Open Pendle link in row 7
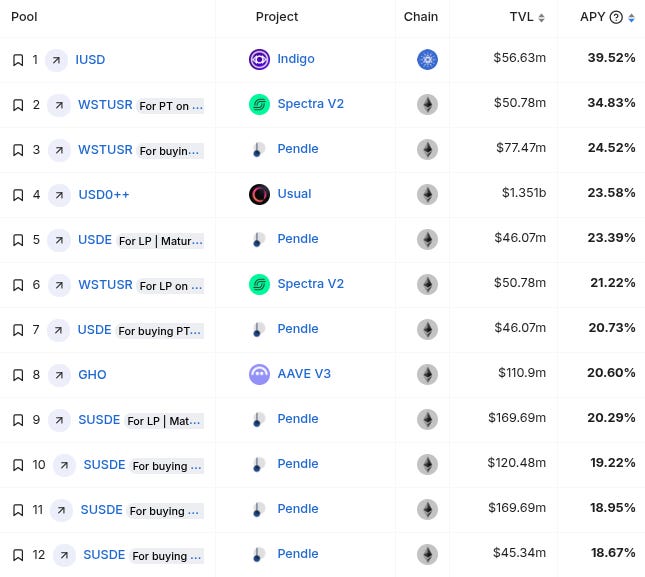Screen dimensions: 645x577 [x=298, y=329]
